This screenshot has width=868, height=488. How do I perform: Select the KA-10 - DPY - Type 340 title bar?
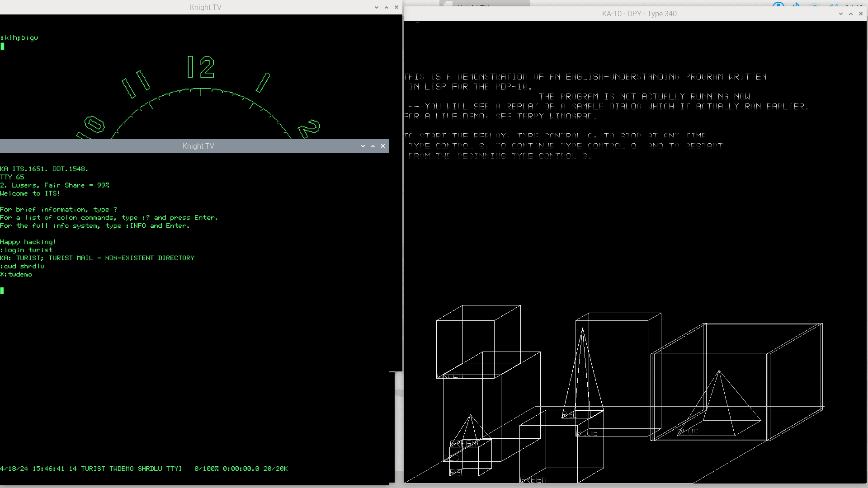pyautogui.click(x=639, y=14)
